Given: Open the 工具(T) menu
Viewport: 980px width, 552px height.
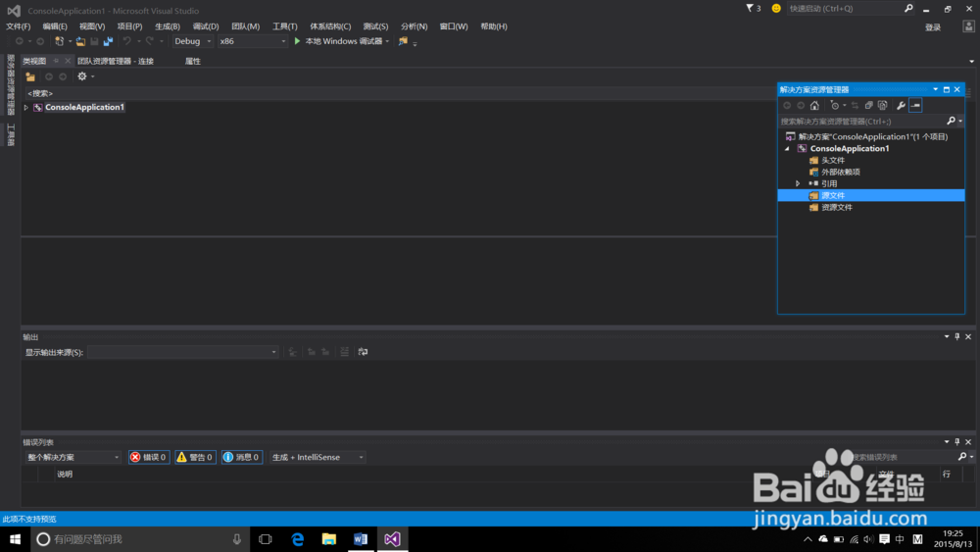Looking at the screenshot, I should coord(284,26).
